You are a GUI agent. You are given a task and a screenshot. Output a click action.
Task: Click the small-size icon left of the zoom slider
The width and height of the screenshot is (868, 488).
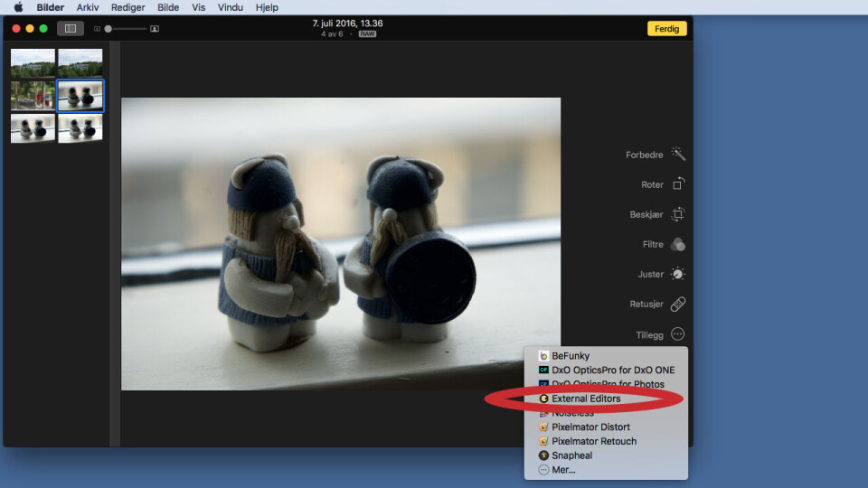coord(97,29)
